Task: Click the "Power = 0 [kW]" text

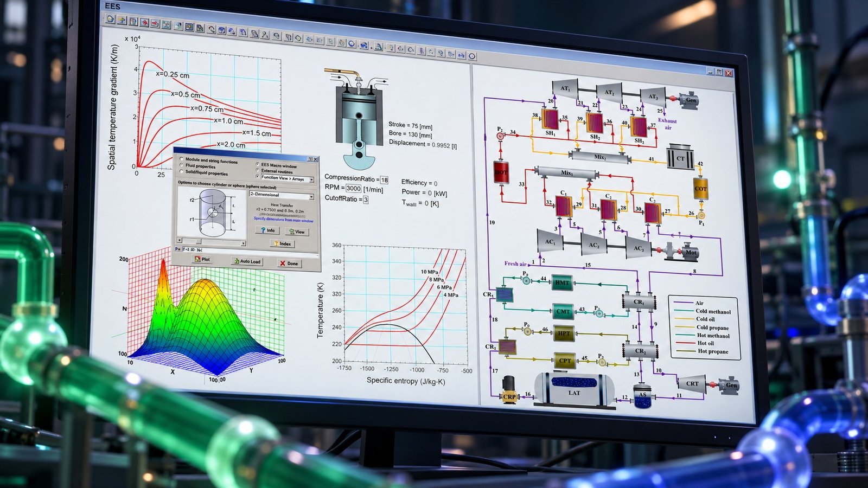Action: tap(424, 192)
